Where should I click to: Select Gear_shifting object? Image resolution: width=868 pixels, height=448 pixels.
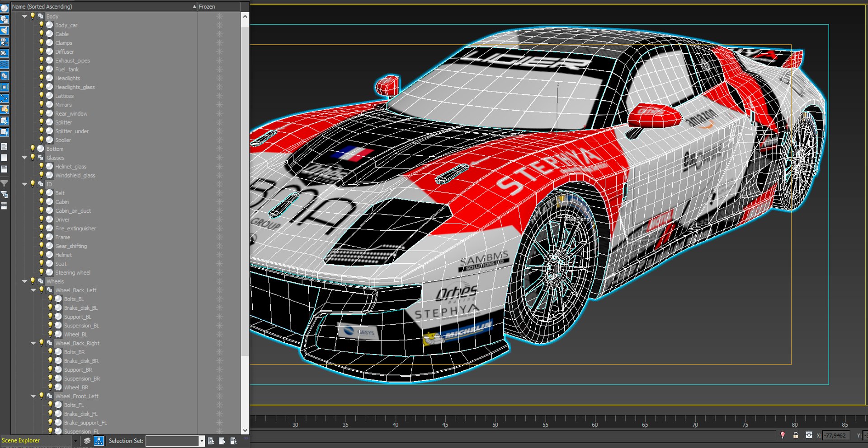[x=71, y=246]
